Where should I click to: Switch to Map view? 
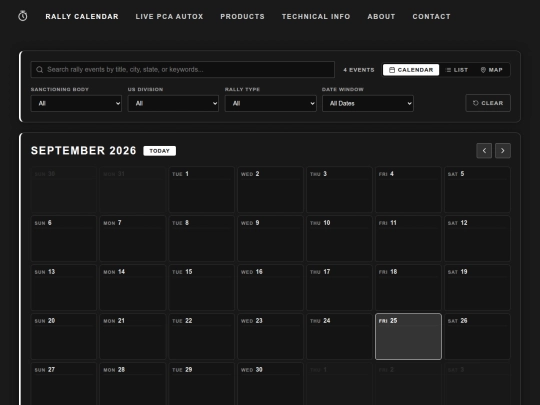(x=491, y=70)
